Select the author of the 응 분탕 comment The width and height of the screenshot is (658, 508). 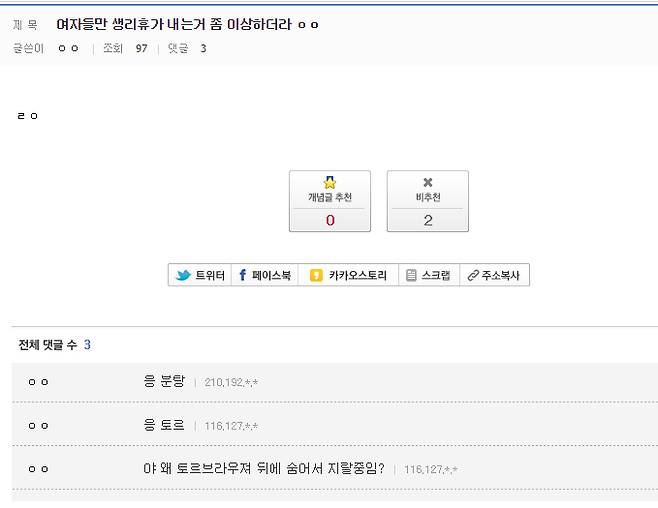(x=38, y=382)
